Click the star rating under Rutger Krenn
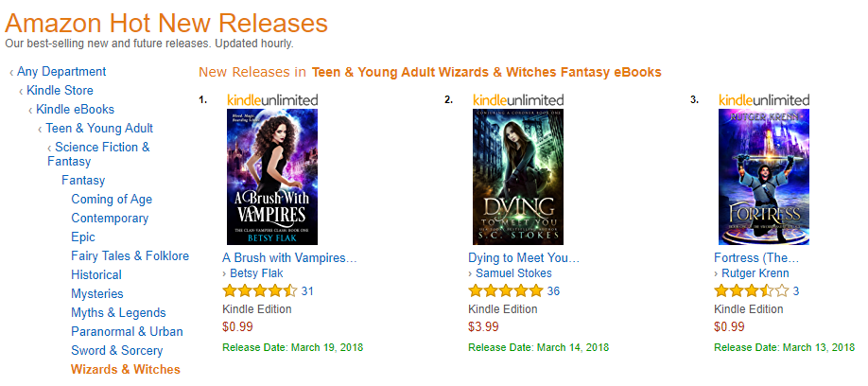 point(751,291)
